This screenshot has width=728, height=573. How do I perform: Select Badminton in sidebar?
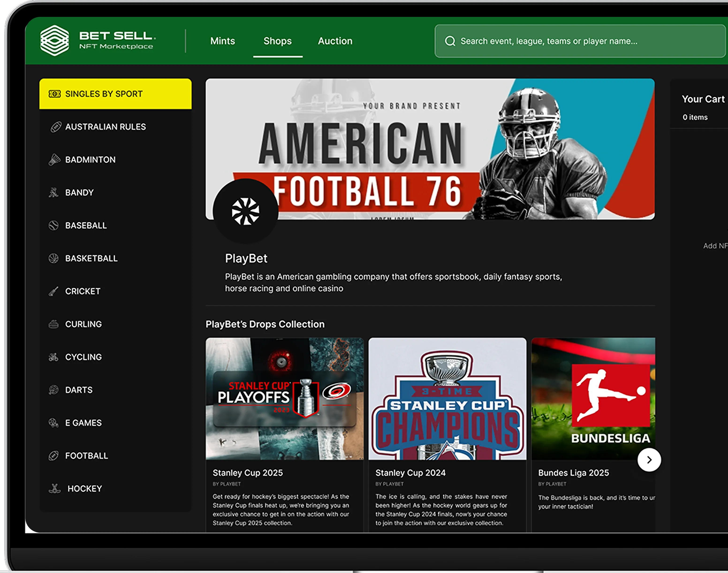[x=115, y=160]
